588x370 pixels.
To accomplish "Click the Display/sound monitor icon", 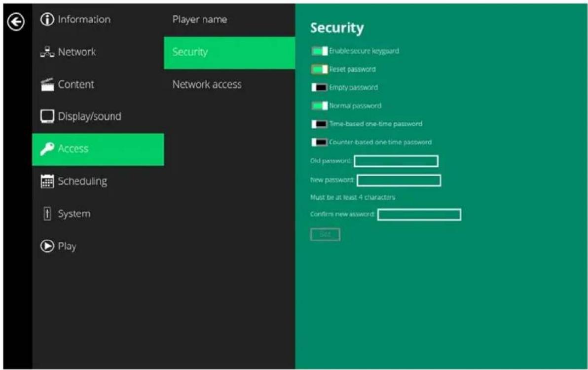I will tap(47, 116).
